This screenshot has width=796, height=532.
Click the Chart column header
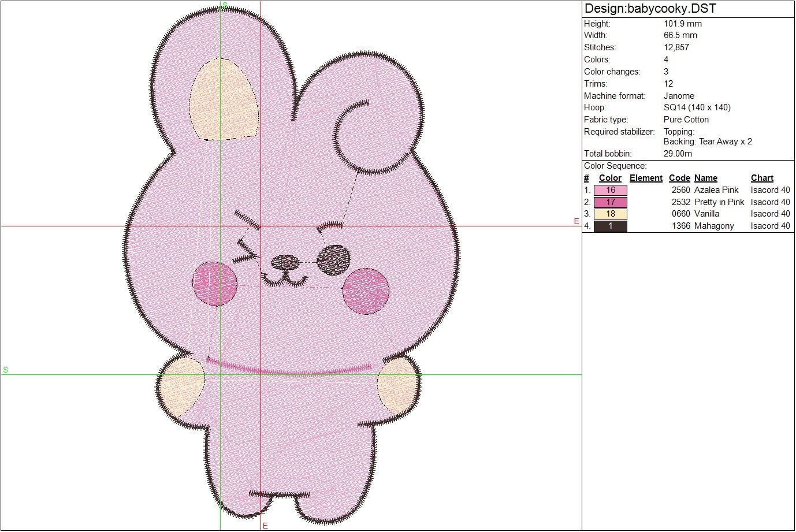(761, 177)
